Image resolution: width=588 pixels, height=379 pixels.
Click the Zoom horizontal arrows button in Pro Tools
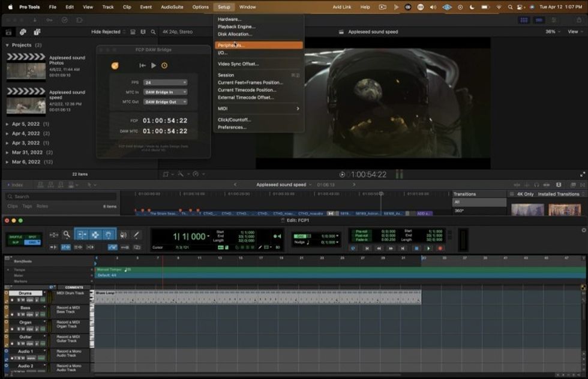[54, 234]
